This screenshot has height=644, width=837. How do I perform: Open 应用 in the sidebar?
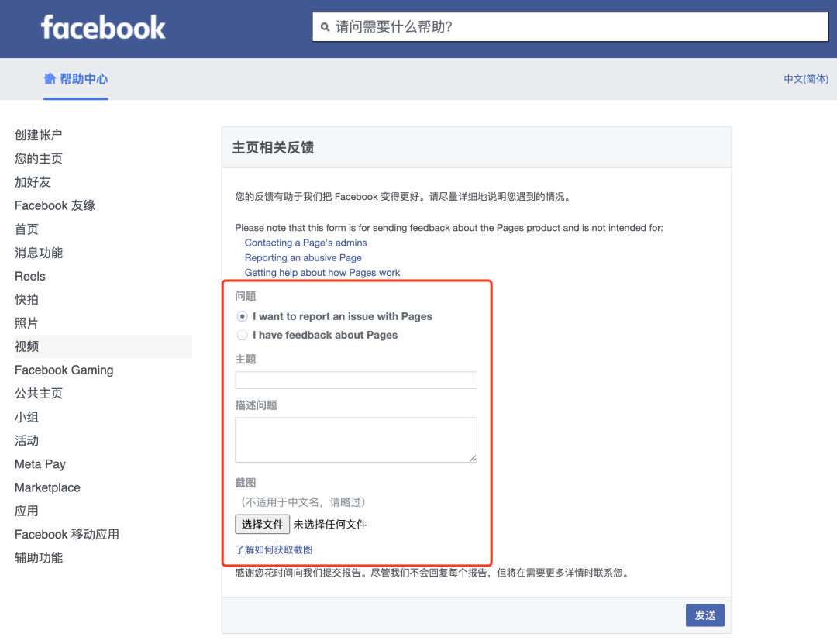[x=26, y=511]
